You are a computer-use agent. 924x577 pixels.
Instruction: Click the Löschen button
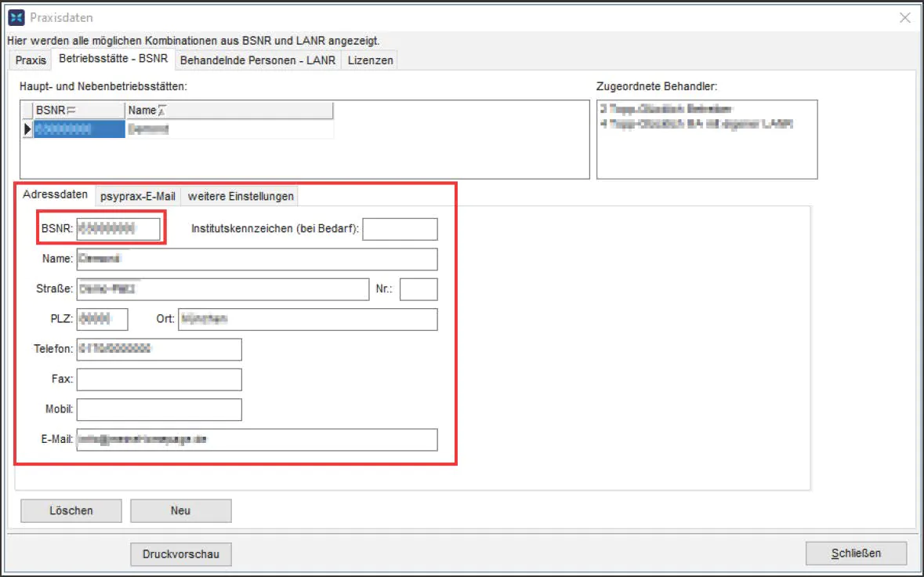71,510
